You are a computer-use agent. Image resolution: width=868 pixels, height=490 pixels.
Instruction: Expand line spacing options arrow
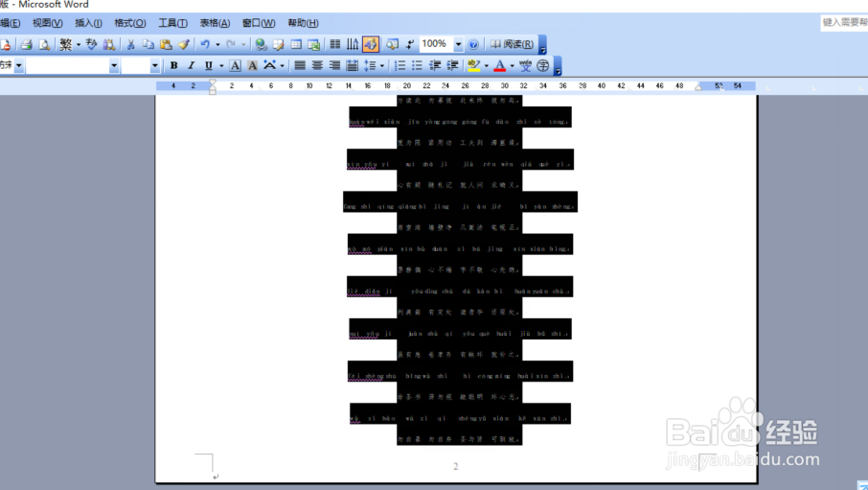click(x=382, y=65)
